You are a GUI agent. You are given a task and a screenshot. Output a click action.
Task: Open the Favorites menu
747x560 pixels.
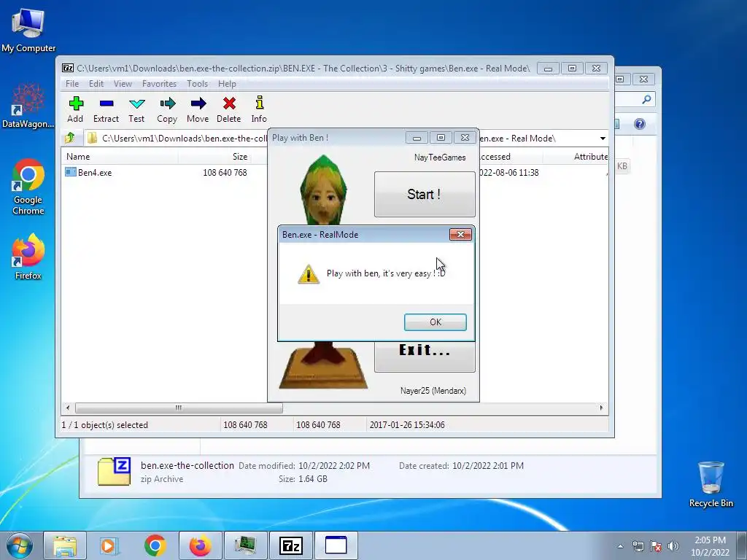tap(159, 84)
